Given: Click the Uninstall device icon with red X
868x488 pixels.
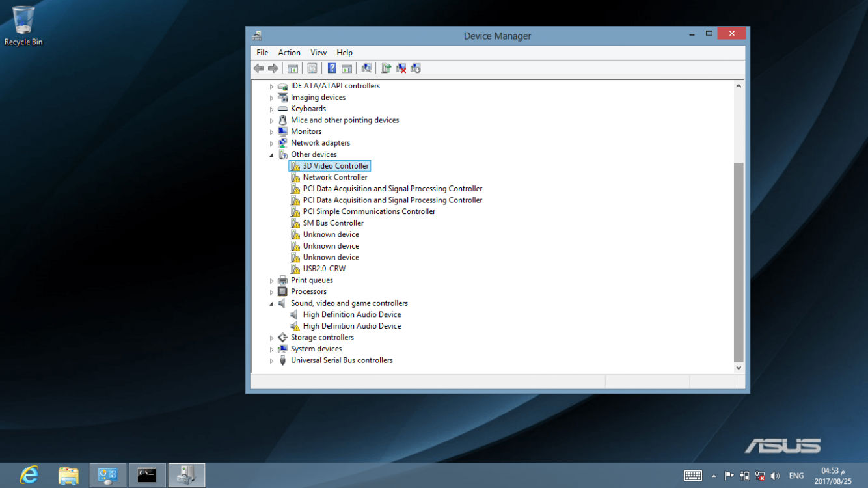Looking at the screenshot, I should click(x=401, y=68).
